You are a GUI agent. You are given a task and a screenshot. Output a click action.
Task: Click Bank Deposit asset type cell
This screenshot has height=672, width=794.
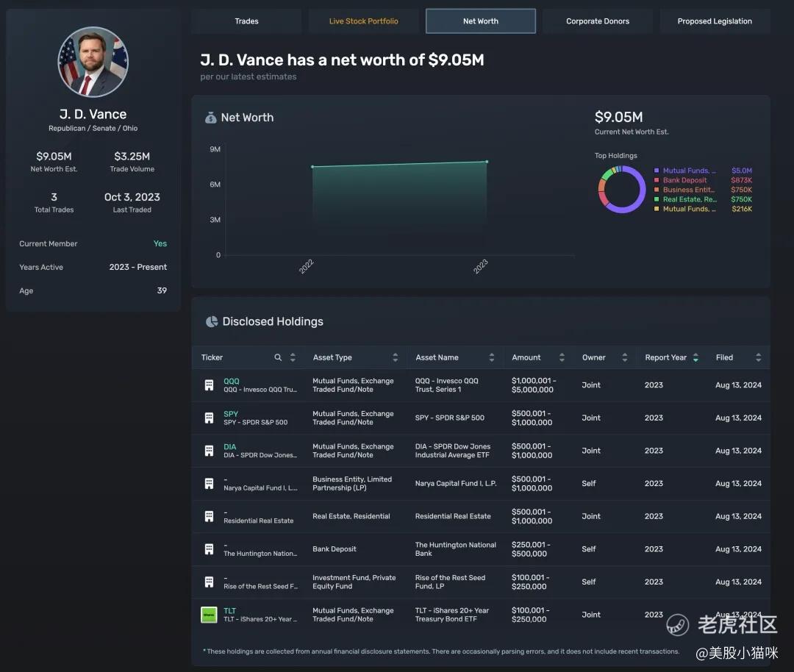pyautogui.click(x=335, y=549)
